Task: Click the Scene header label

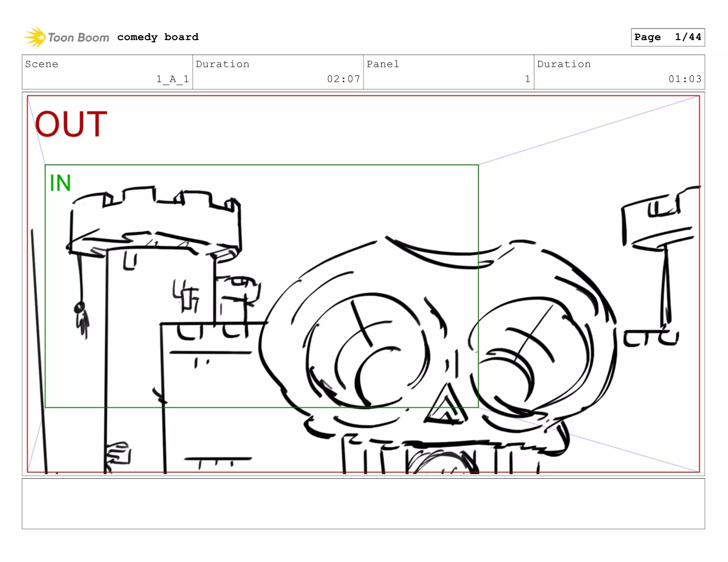Action: (42, 64)
